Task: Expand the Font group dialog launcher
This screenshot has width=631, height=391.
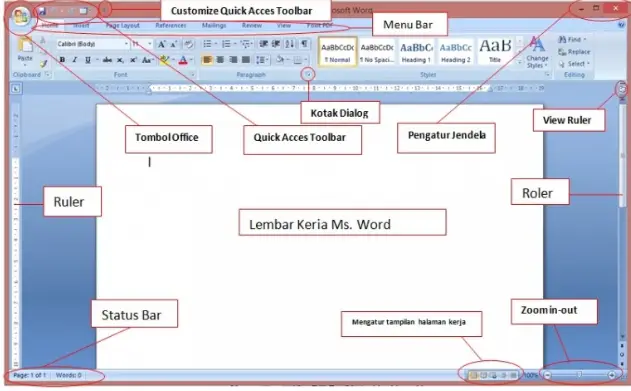Action: (x=193, y=75)
